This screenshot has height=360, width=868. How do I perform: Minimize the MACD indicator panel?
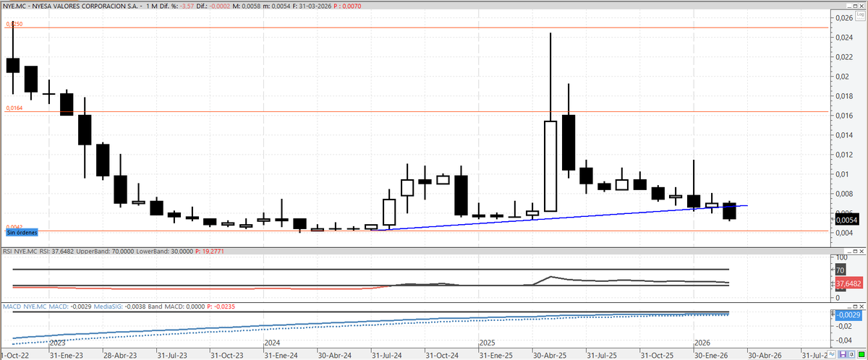[849, 307]
